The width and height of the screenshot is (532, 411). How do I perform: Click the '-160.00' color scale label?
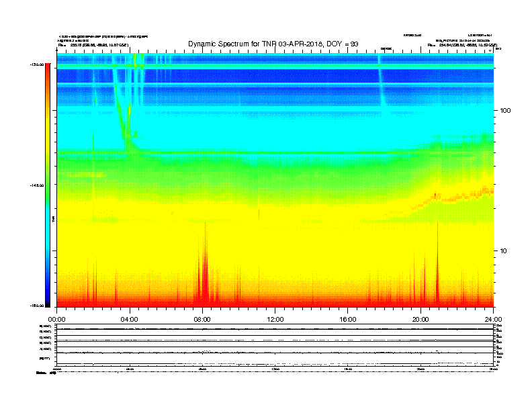point(37,306)
